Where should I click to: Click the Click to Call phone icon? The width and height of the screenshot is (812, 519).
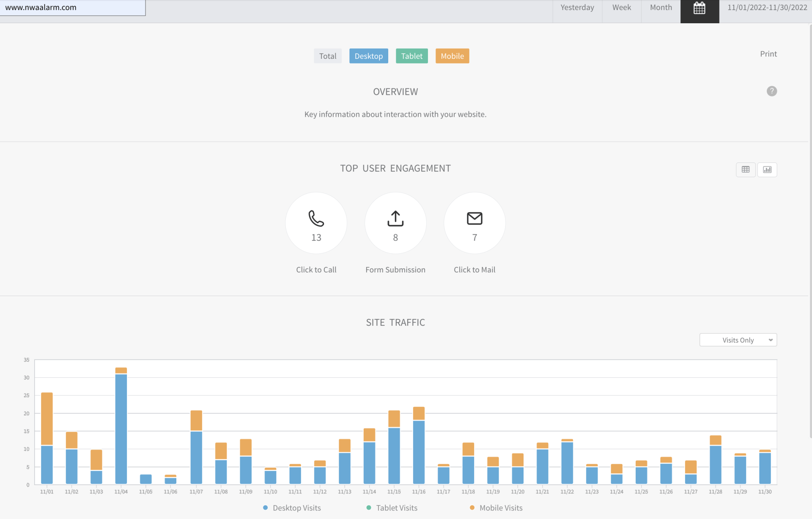316,219
